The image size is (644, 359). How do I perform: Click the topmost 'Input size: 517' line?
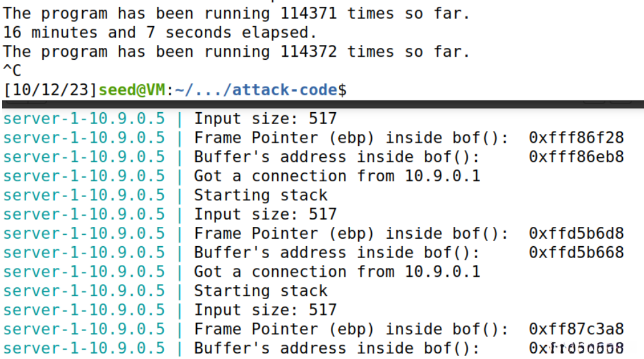(x=265, y=118)
